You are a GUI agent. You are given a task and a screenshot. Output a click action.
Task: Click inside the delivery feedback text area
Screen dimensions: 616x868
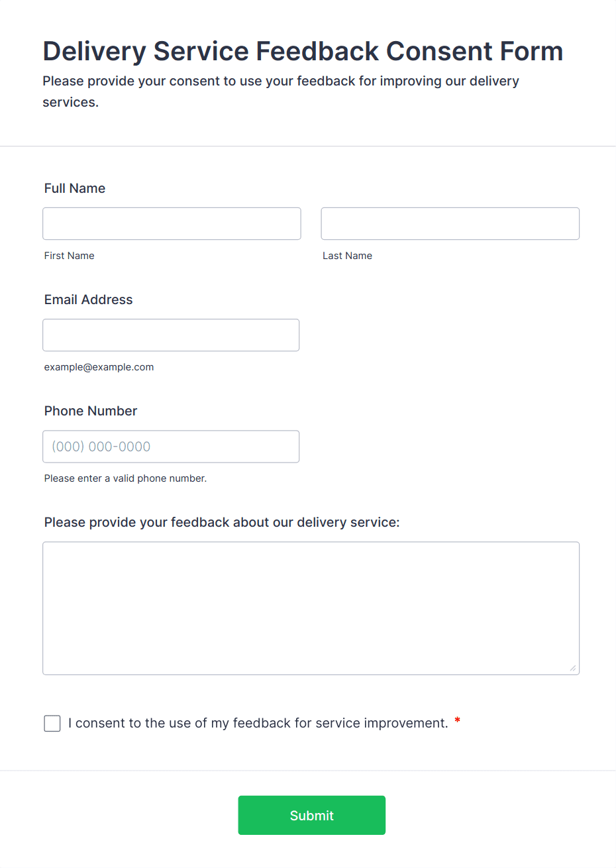(311, 608)
